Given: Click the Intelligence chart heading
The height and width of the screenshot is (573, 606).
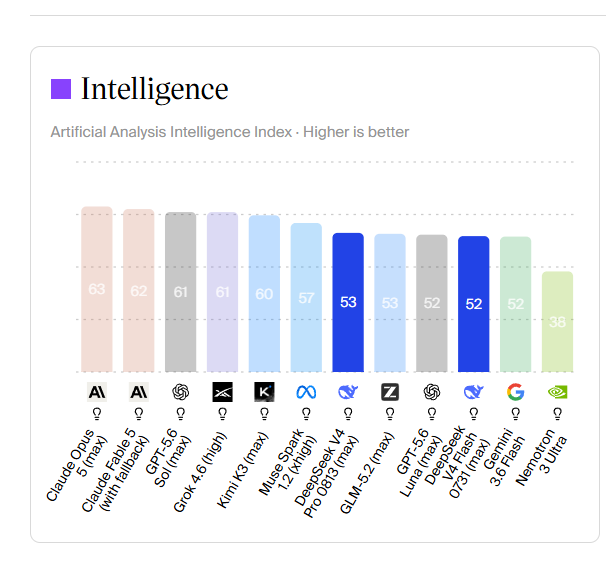Looking at the screenshot, I should tap(155, 90).
